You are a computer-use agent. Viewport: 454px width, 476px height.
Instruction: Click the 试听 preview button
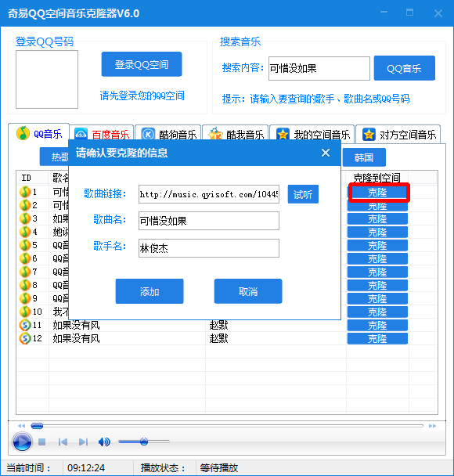(x=303, y=194)
